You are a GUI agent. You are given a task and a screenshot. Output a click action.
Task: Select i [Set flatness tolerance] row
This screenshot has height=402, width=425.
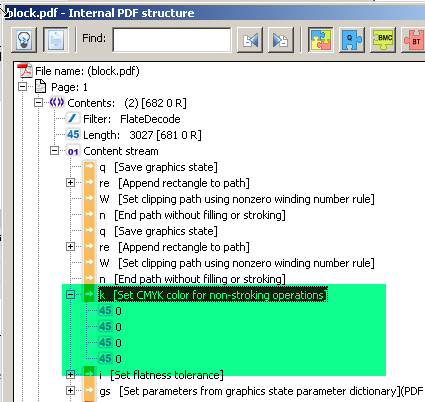[161, 375]
